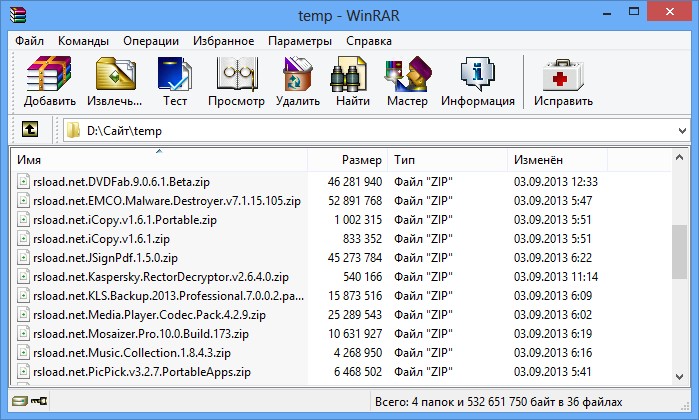This screenshot has height=420, width=699.
Task: Click the Удалить (Delete) recycle icon
Action: coord(298,82)
